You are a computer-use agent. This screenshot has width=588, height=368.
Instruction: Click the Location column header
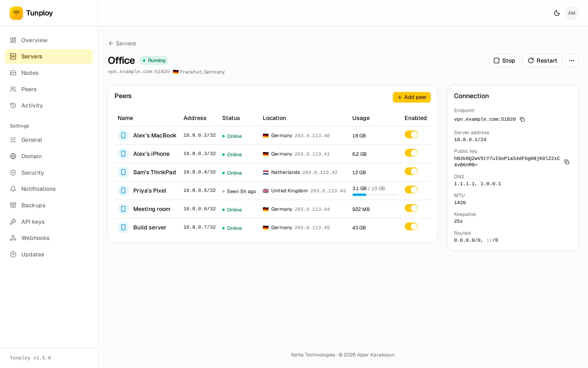click(274, 118)
